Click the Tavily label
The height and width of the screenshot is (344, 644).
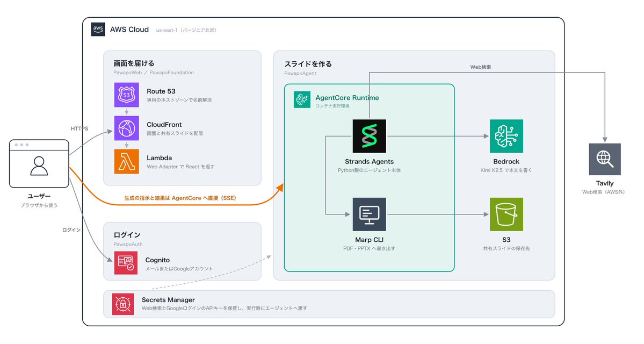click(605, 183)
